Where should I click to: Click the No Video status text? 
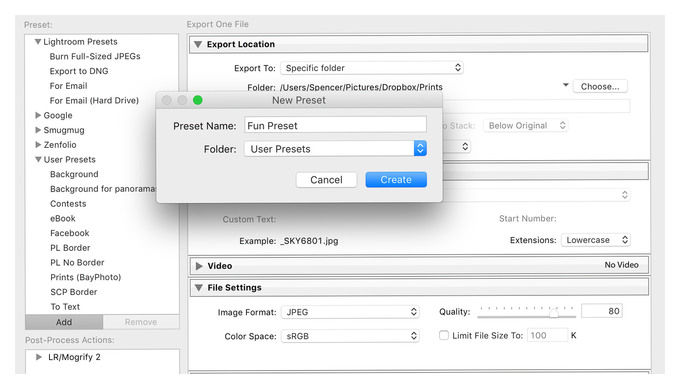(621, 265)
